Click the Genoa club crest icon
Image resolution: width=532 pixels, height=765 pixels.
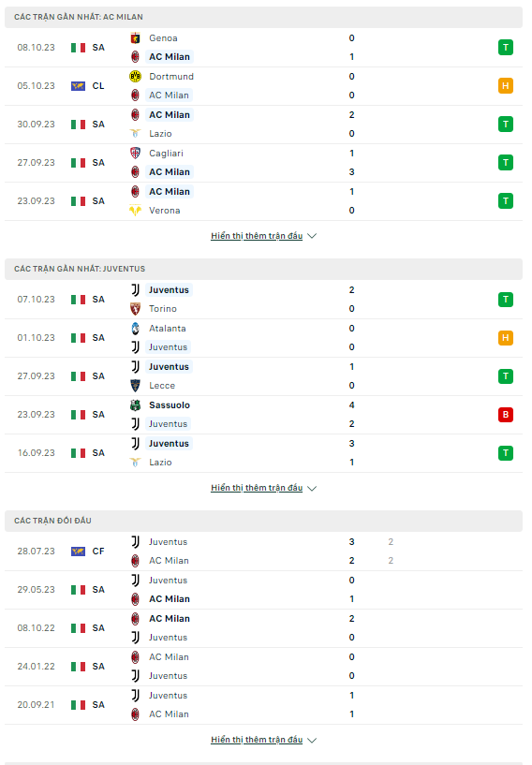coord(135,38)
